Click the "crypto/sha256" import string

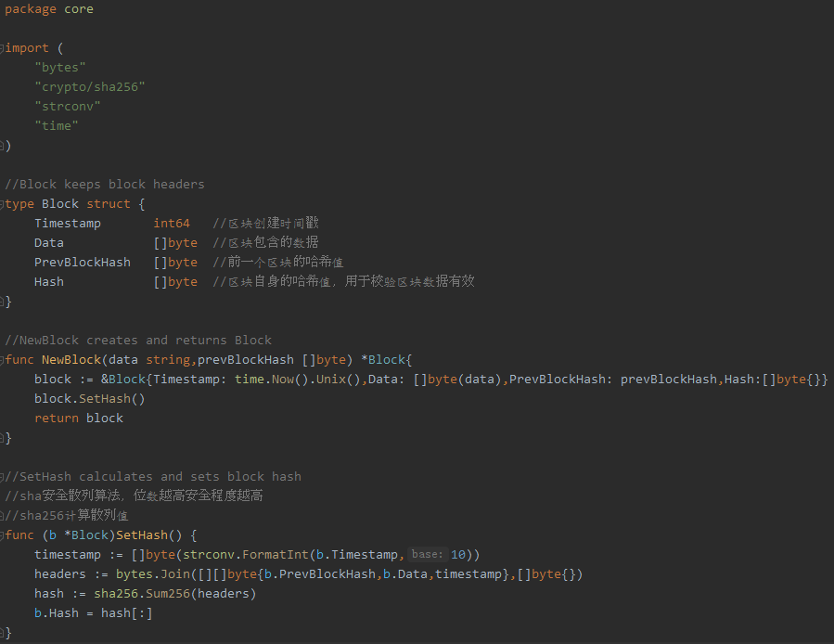tap(90, 86)
